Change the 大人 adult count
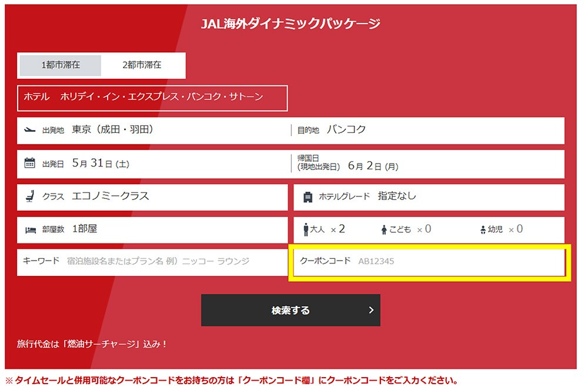 pos(325,229)
